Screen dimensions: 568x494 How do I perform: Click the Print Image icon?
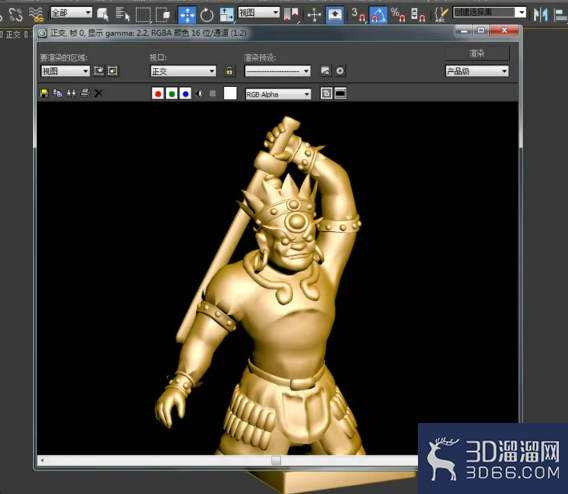85,93
